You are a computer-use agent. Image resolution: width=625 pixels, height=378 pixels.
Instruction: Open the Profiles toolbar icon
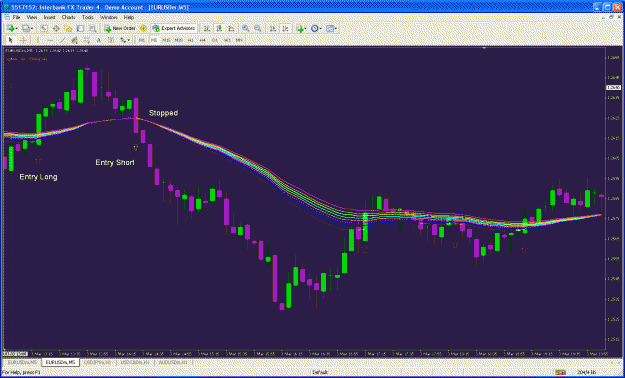(x=26, y=28)
